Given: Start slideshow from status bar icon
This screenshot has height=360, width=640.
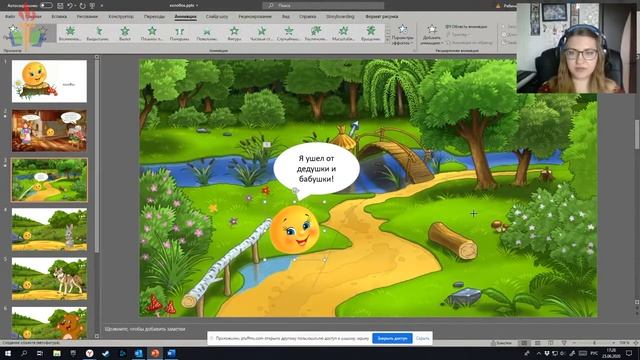Looking at the screenshot, I should point(564,343).
